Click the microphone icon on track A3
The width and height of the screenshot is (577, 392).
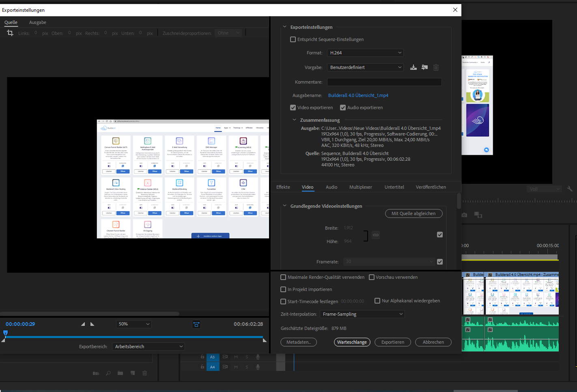tap(258, 357)
